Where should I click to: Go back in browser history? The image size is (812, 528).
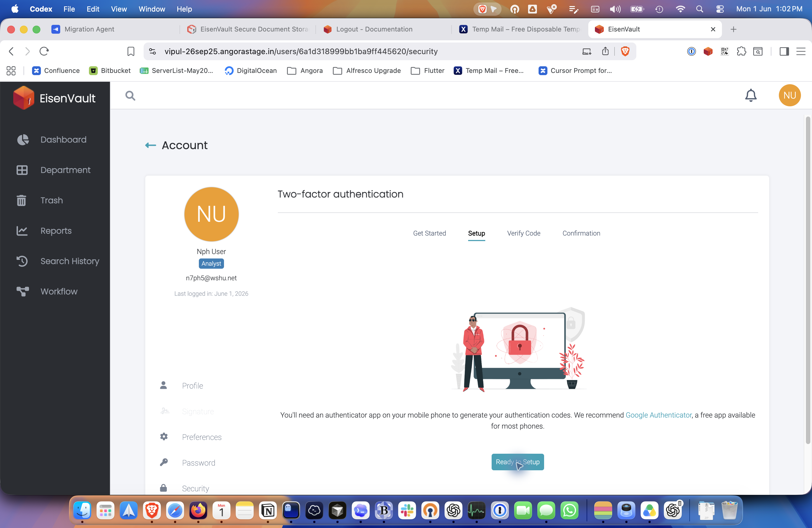pos(11,51)
